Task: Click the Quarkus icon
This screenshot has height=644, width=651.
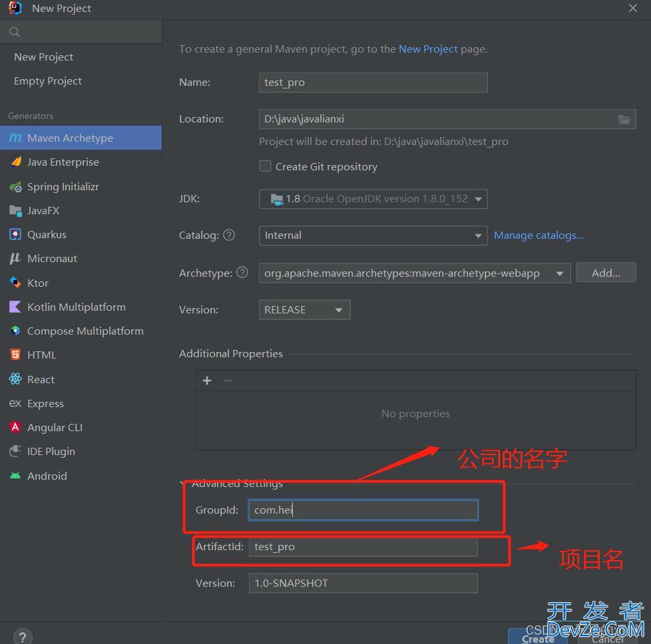Action: click(x=15, y=234)
